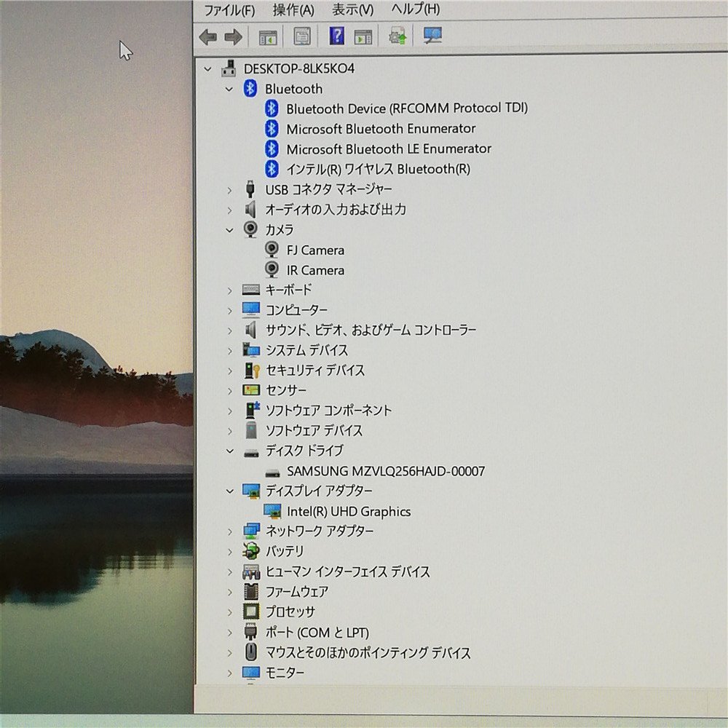The width and height of the screenshot is (728, 728).
Task: Click the battery icon beside バッテリ
Action: coord(251,551)
